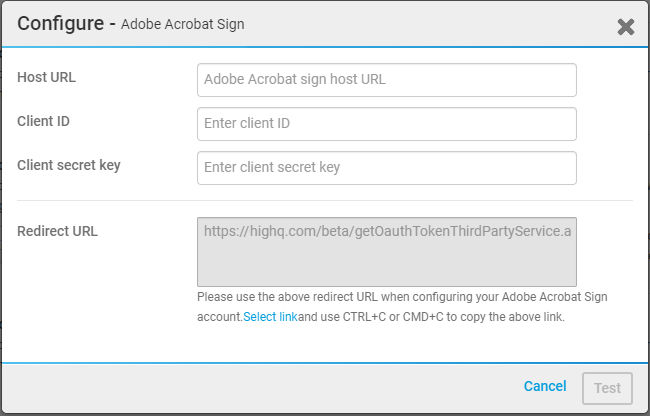Image resolution: width=650 pixels, height=416 pixels.
Task: Select the client secret key input box
Action: (387, 168)
